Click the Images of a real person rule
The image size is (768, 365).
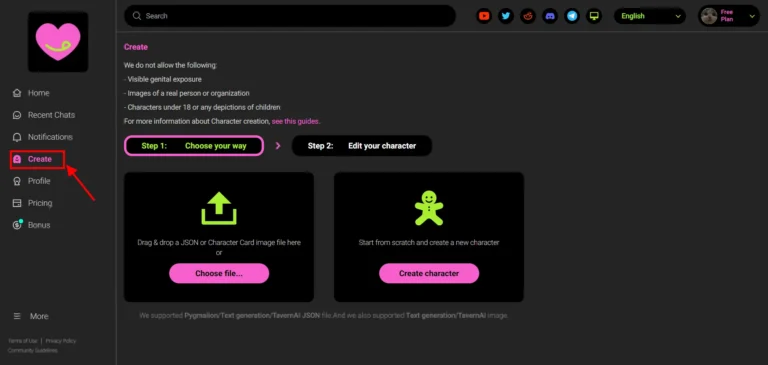pos(187,93)
